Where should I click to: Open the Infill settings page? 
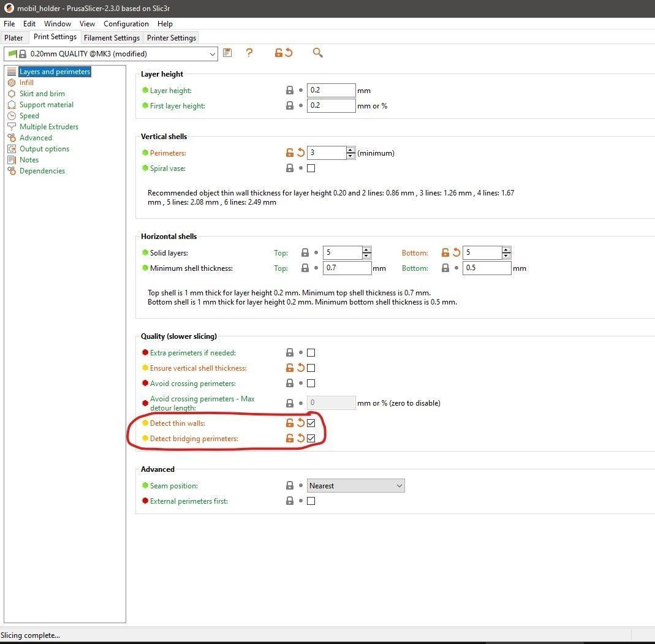click(x=26, y=83)
